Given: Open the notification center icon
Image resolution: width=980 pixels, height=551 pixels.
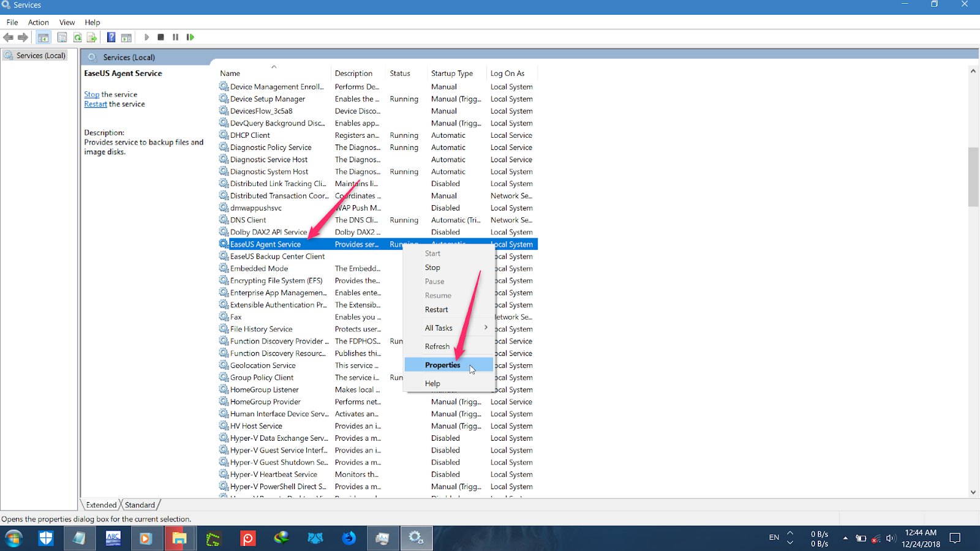Looking at the screenshot, I should [x=955, y=539].
